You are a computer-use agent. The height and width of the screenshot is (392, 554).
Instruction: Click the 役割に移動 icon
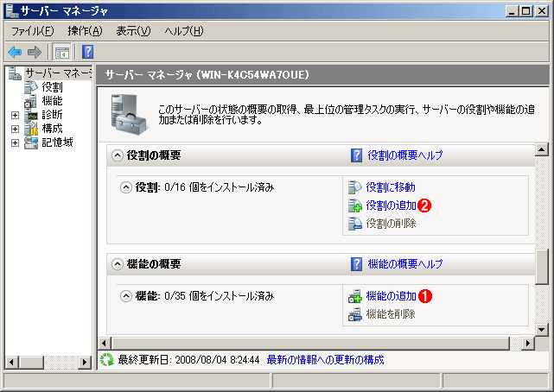click(355, 187)
